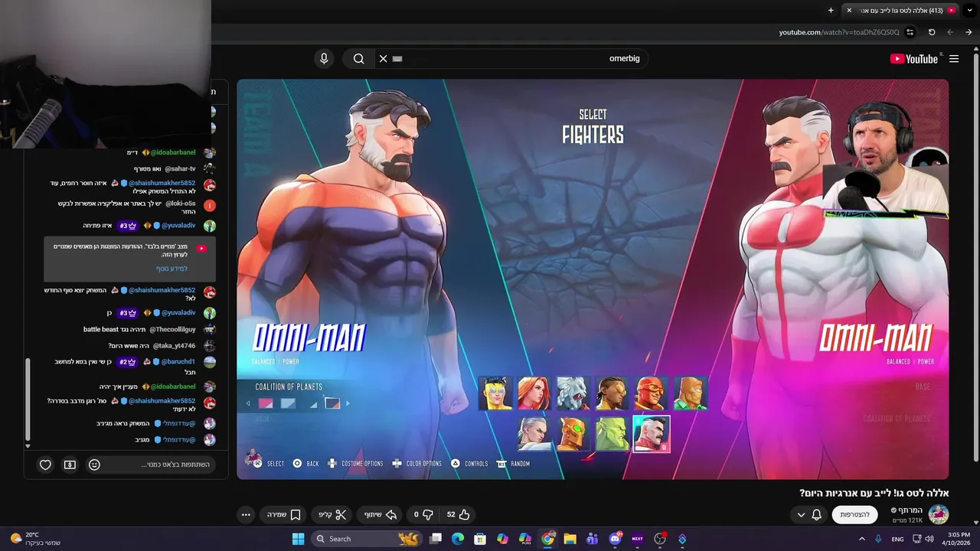Select the fighter with yellow glasses portrait
Viewport: 980px width, 551px height.
[x=612, y=393]
